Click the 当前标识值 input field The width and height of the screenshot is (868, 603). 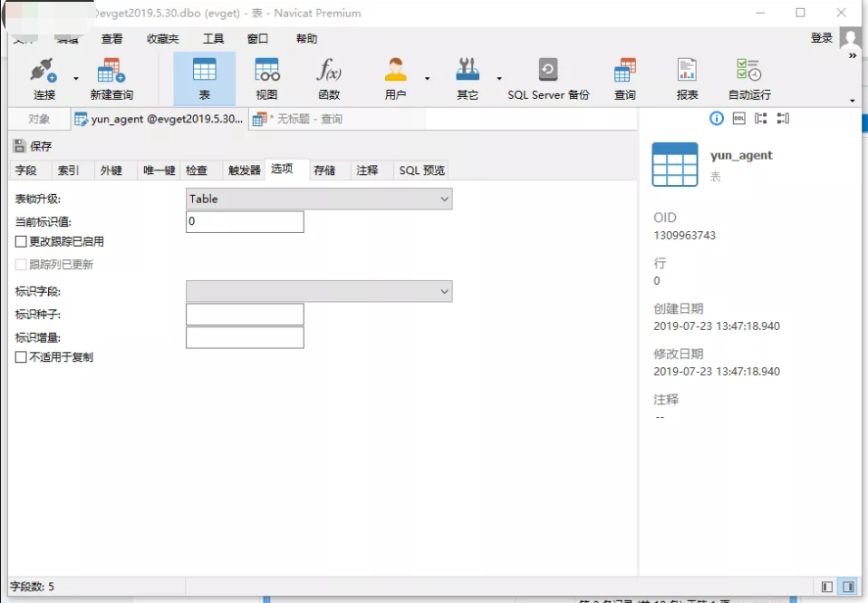(245, 221)
